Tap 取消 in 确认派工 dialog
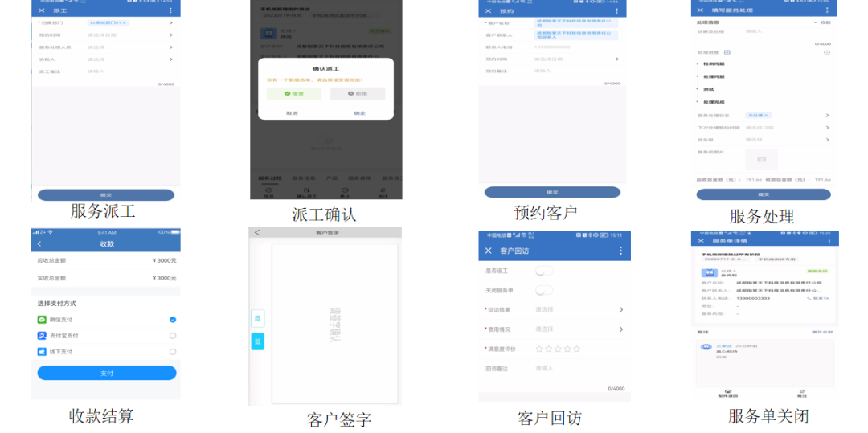The image size is (868, 433). coord(292,112)
